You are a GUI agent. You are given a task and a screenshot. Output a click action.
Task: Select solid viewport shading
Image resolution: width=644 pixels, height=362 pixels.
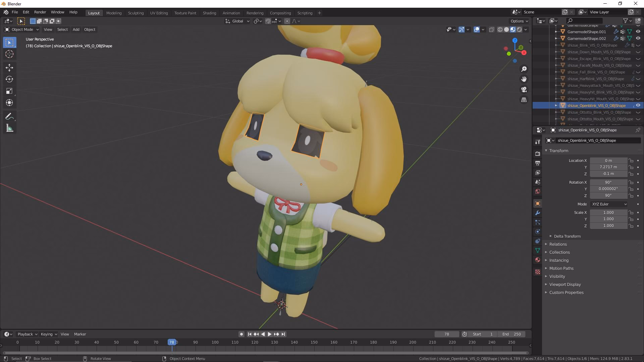click(506, 29)
